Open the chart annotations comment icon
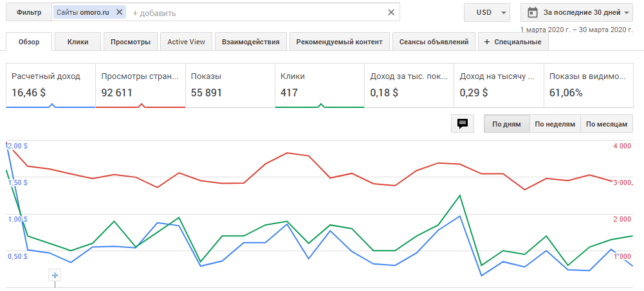The image size is (644, 291). 463,124
